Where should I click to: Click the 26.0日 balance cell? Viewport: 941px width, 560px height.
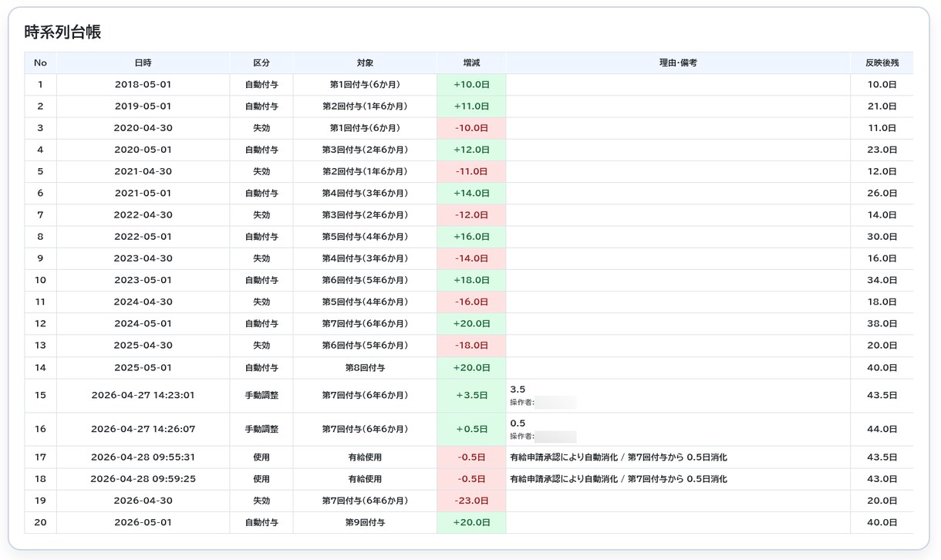882,193
